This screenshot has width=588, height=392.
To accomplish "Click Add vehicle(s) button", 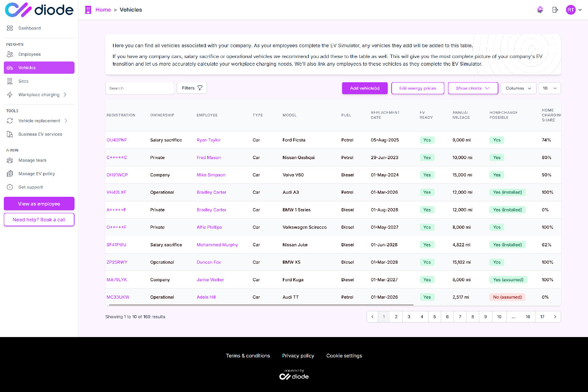I will pos(365,88).
